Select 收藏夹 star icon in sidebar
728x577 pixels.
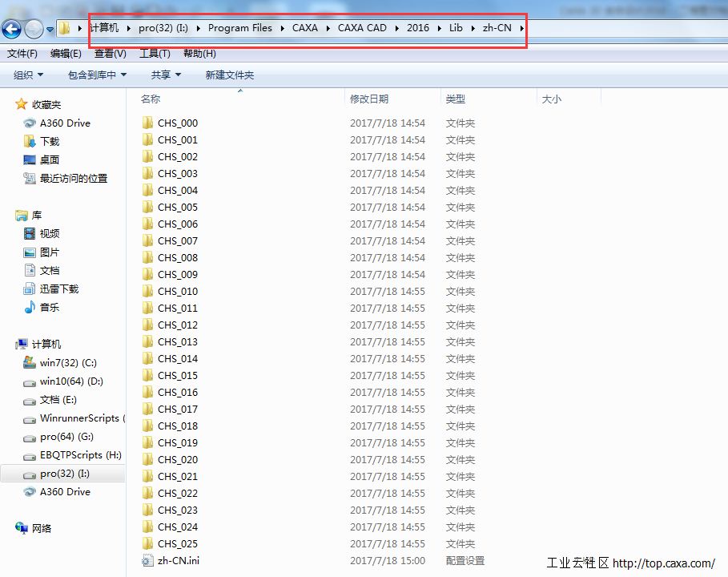[x=22, y=104]
